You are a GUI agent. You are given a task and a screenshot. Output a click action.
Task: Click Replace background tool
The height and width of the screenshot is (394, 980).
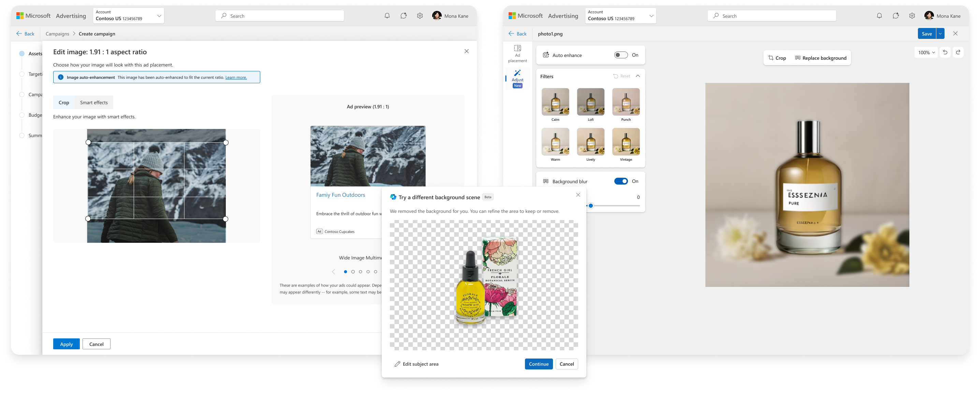821,58
